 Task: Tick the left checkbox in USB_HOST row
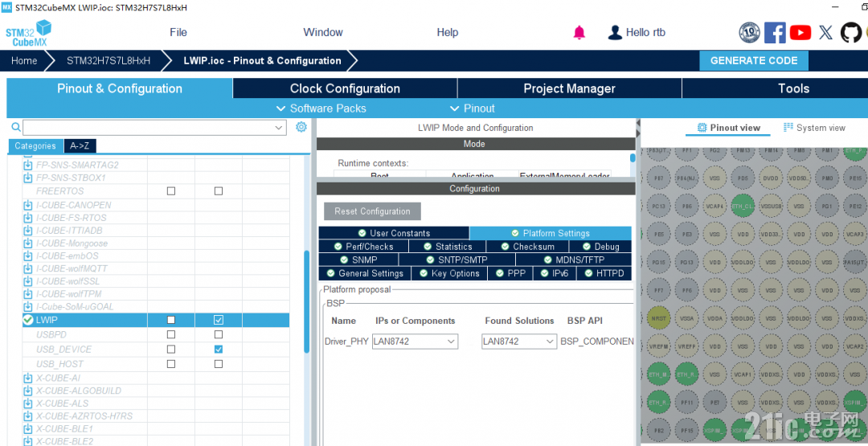click(x=171, y=364)
